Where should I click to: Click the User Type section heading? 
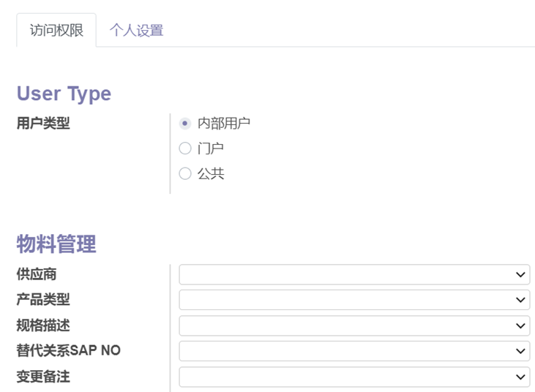point(64,94)
